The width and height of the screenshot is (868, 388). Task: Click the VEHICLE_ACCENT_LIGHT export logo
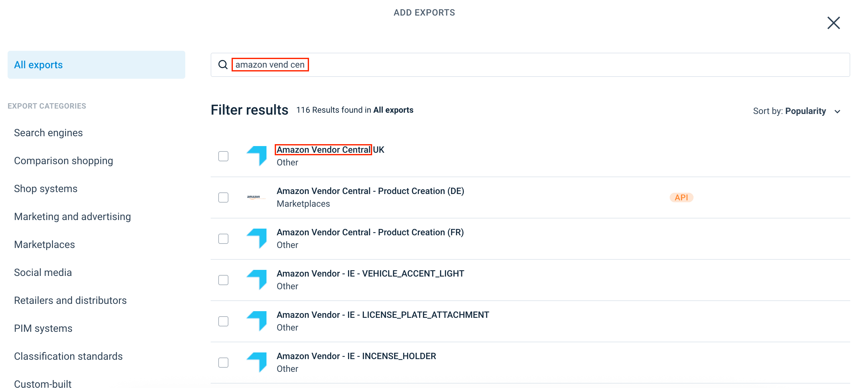point(257,279)
